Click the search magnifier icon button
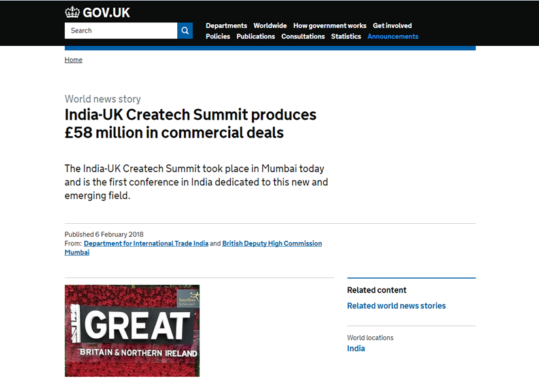This screenshot has height=392, width=539. (x=185, y=31)
